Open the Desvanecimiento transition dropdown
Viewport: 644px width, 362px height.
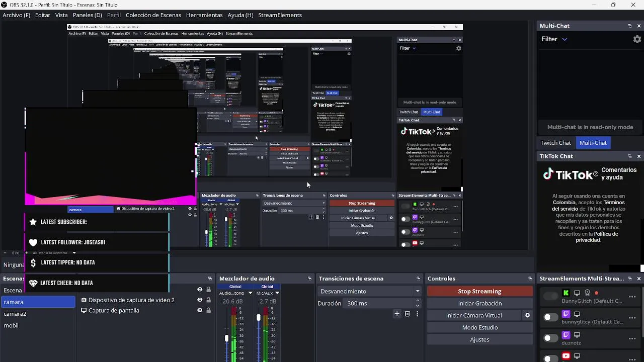point(370,291)
